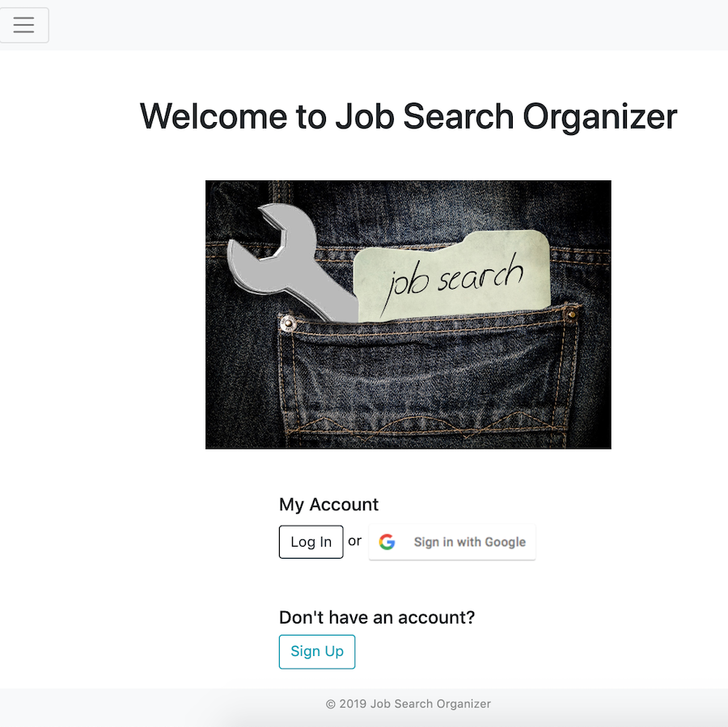
Task: Create an account via Sign Up
Action: click(x=317, y=652)
